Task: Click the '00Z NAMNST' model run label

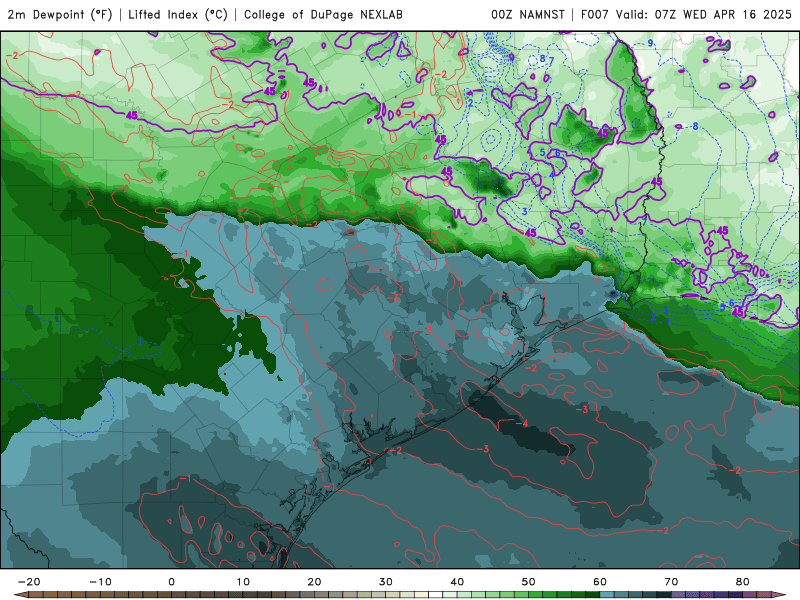Action: point(528,15)
